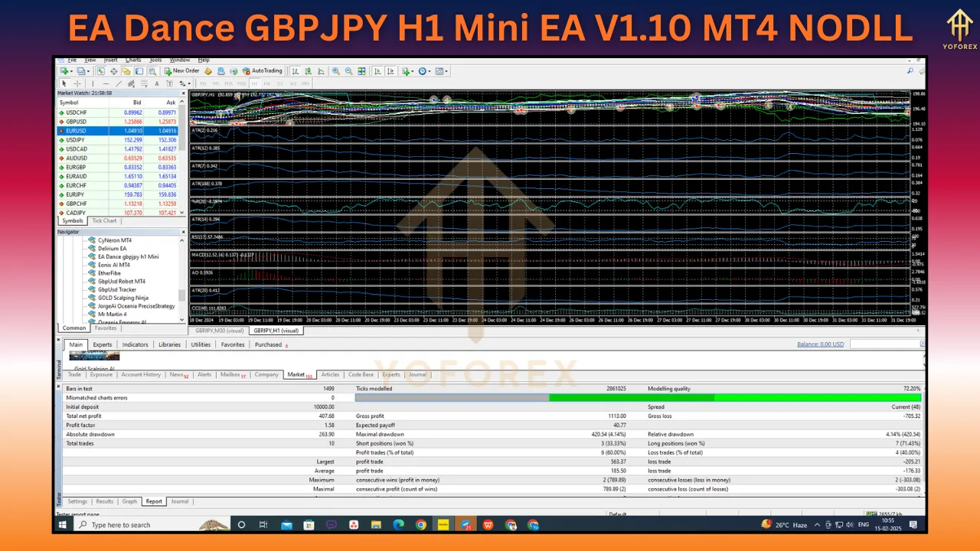Open the Strategy Tester magnifier icon
The image size is (980, 551).
coord(152,70)
